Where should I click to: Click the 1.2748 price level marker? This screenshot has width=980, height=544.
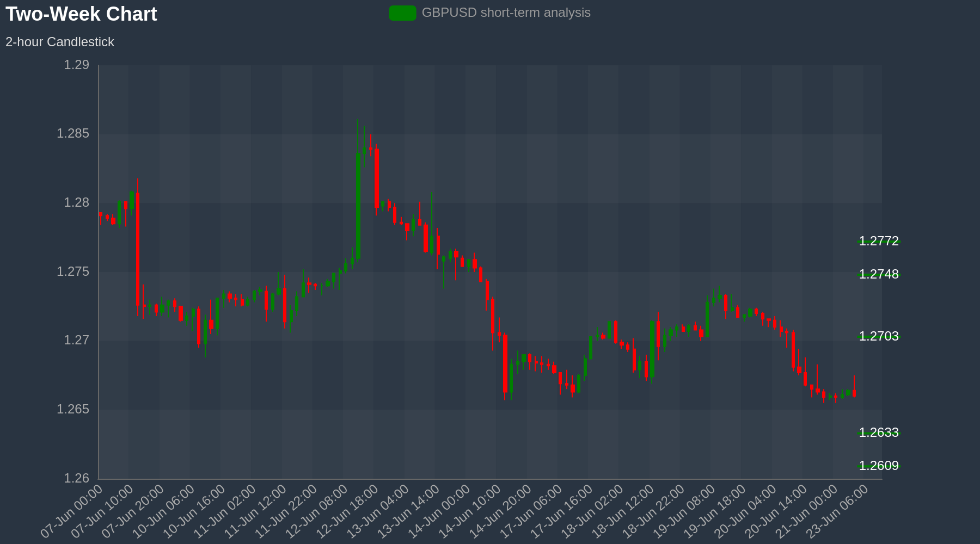879,274
